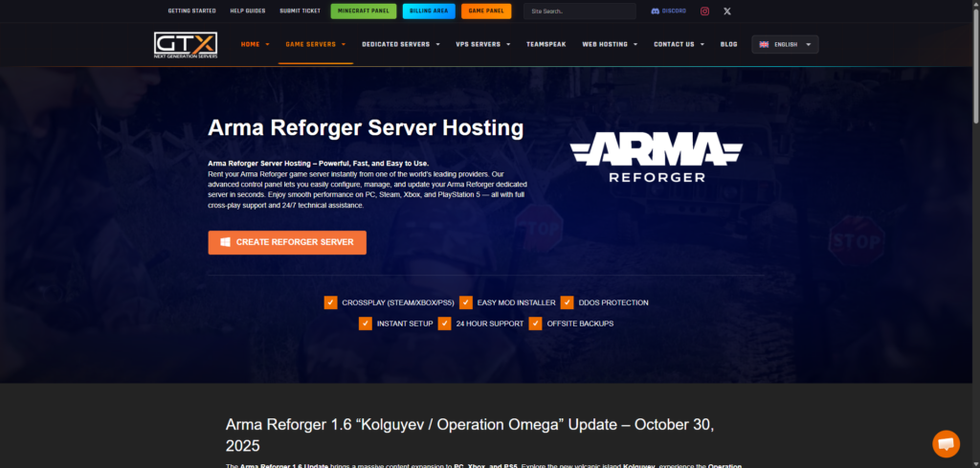Viewport: 980px width, 468px height.
Task: Click the Arma Reforger logo image
Action: point(657,157)
